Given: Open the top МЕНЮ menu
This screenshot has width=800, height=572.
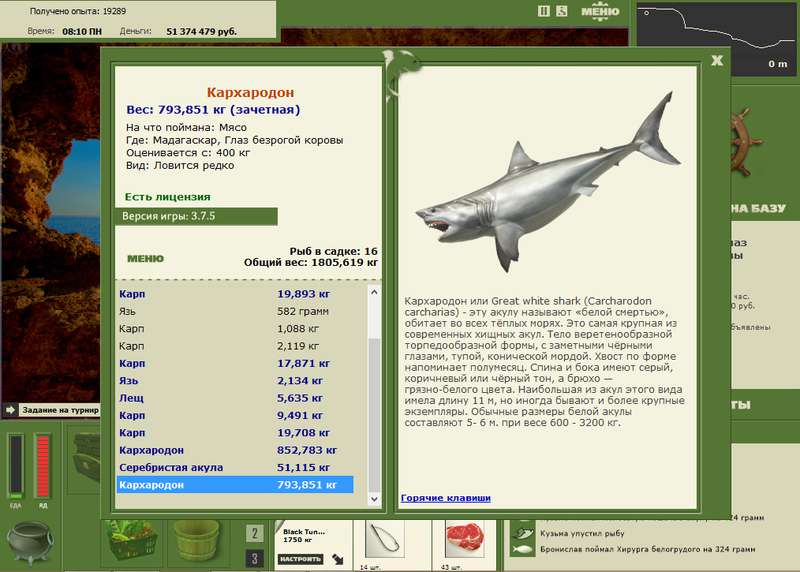Looking at the screenshot, I should coord(600,11).
